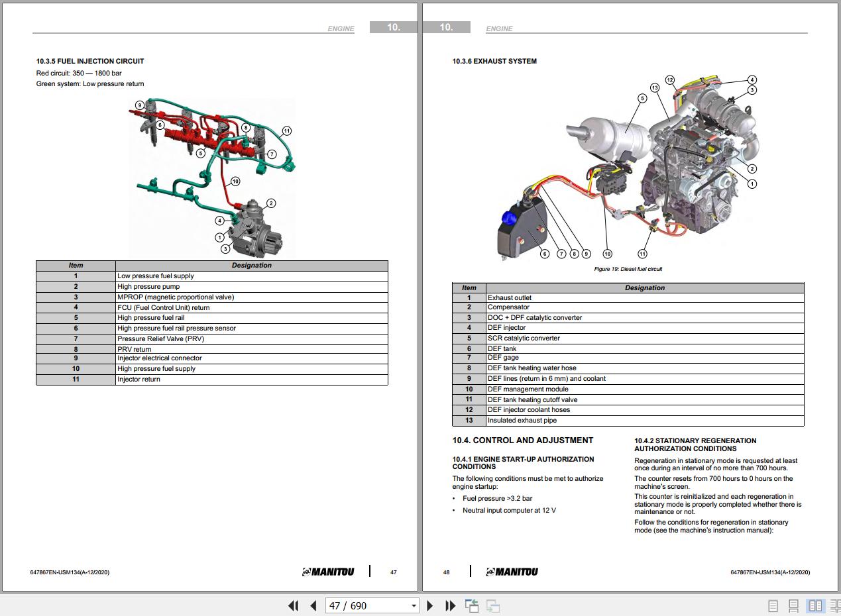The height and width of the screenshot is (616, 841).
Task: Switch to single page view
Action: click(773, 605)
